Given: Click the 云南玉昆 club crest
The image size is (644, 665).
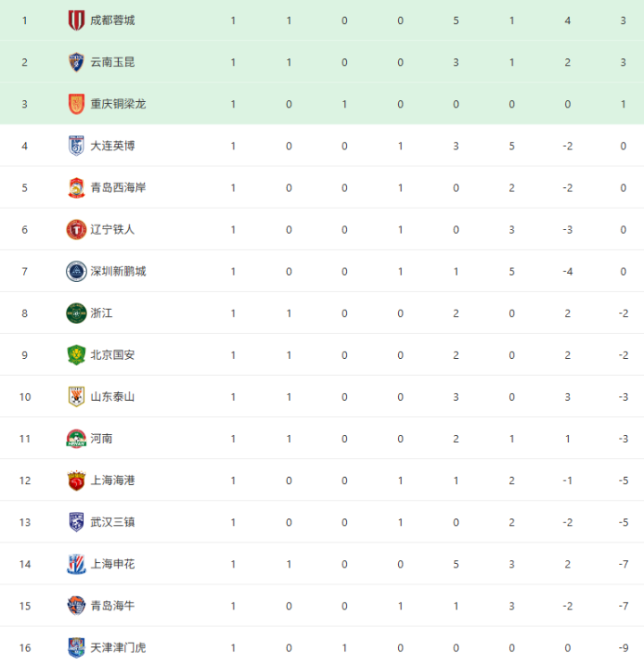Looking at the screenshot, I should (x=76, y=62).
